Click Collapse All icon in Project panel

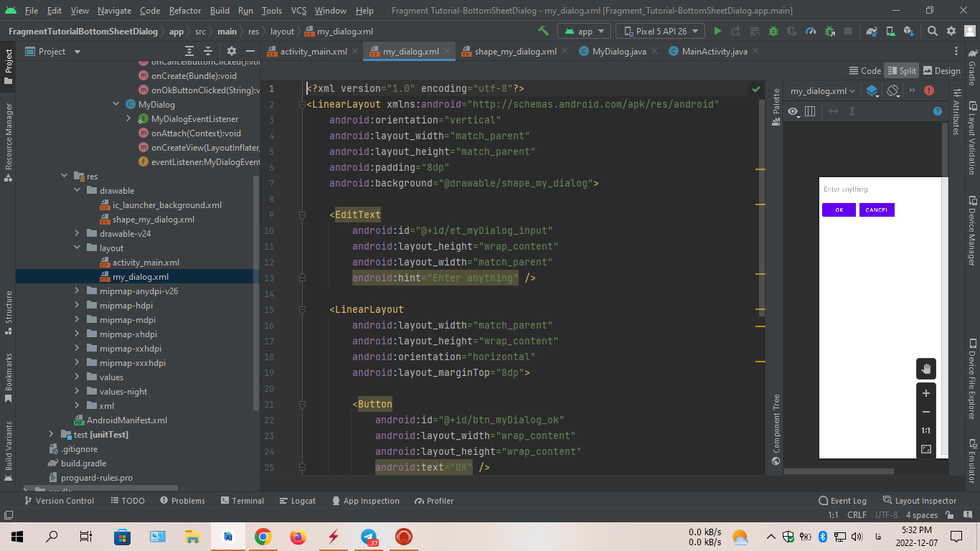208,51
